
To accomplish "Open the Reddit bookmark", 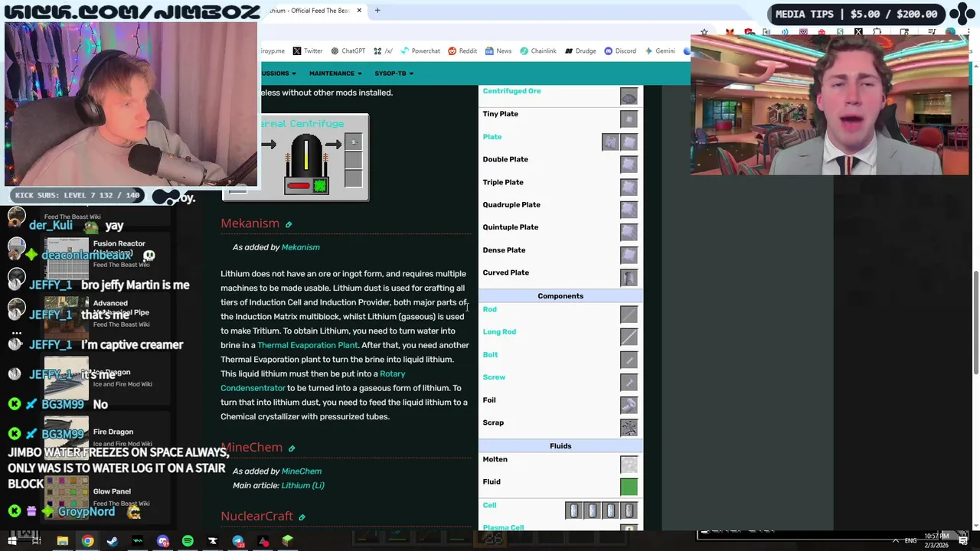I will [x=462, y=51].
